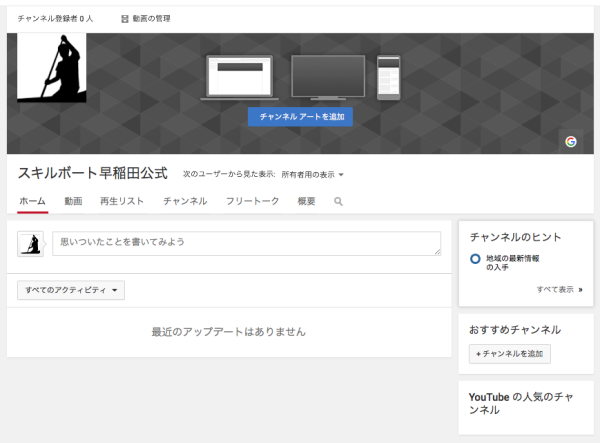Select the 地域の最新情報の入手 hint circle
600x443 pixels.
(475, 259)
